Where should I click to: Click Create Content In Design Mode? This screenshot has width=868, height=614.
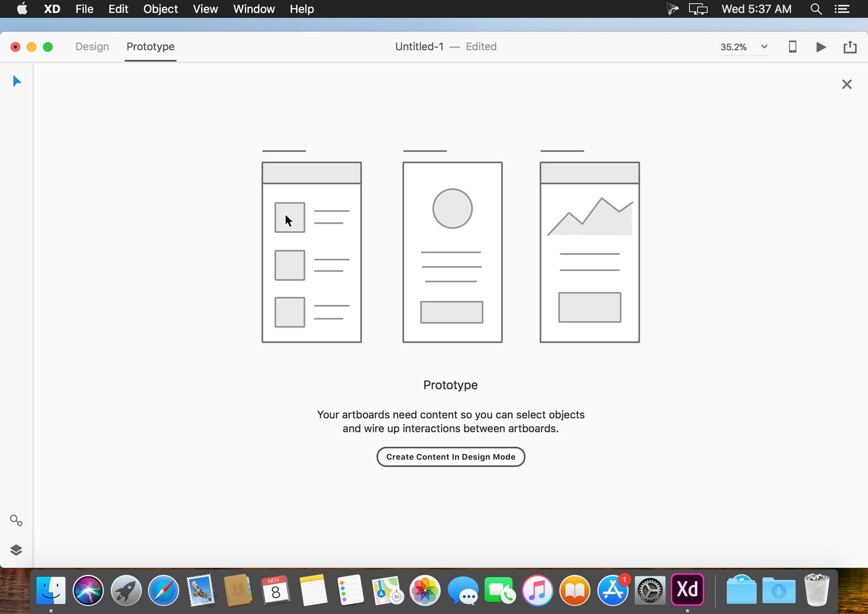(451, 457)
